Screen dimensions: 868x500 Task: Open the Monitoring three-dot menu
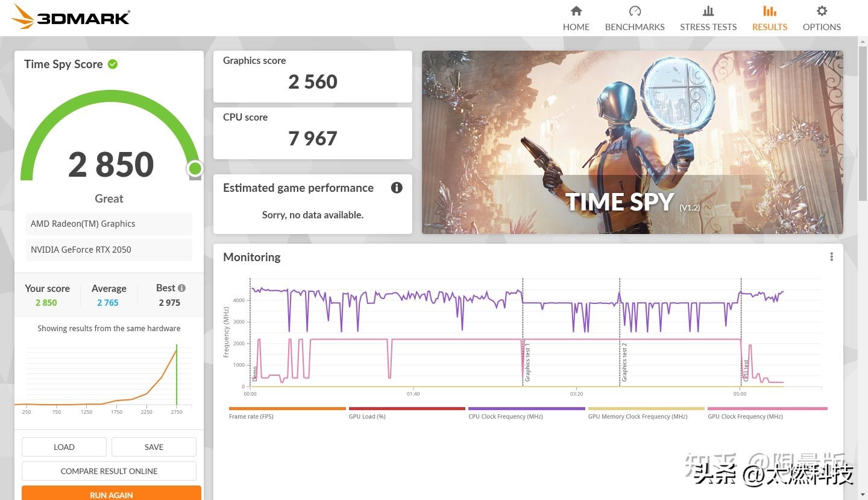pyautogui.click(x=831, y=257)
